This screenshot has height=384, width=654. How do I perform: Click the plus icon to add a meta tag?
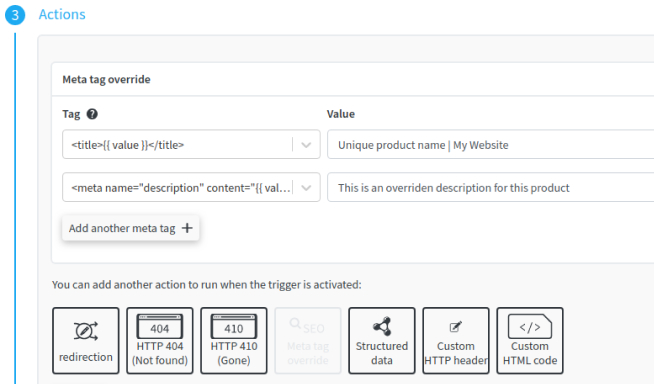187,228
